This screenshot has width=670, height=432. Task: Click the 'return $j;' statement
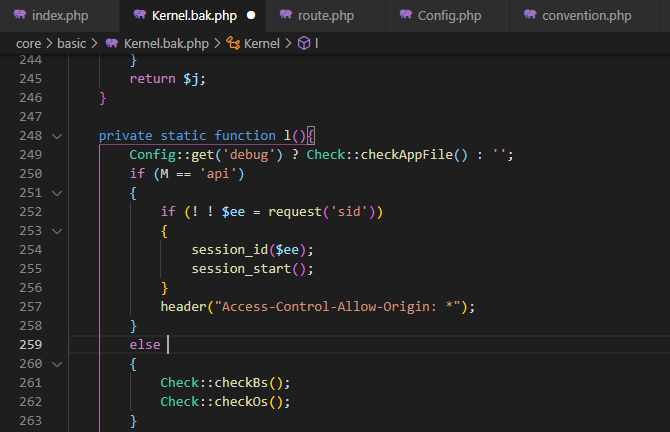[x=168, y=79]
